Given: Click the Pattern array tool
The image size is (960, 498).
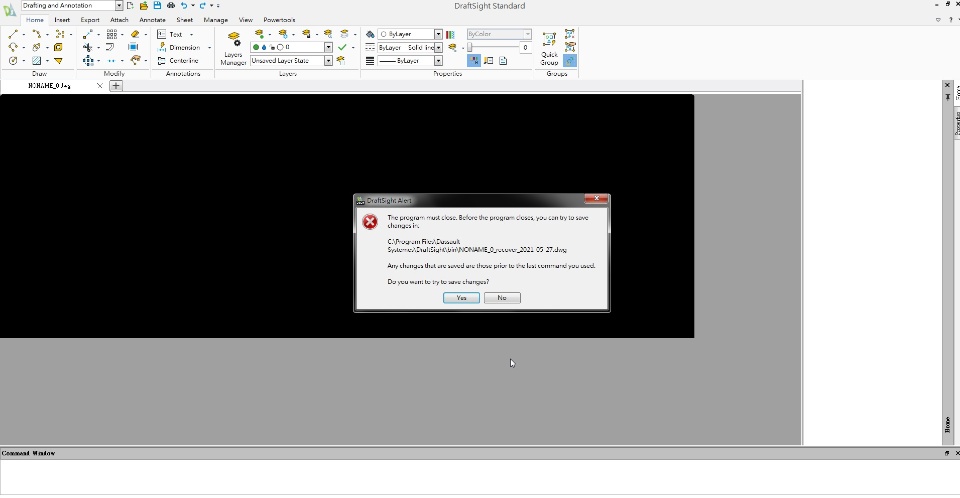Looking at the screenshot, I should pos(111,34).
